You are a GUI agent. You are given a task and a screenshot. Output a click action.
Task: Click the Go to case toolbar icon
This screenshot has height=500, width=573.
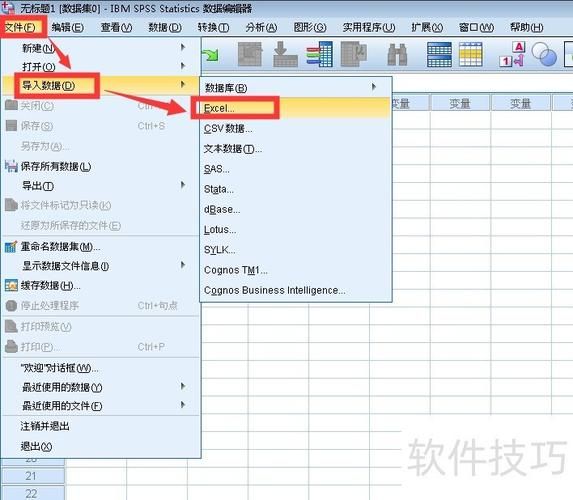(250, 54)
